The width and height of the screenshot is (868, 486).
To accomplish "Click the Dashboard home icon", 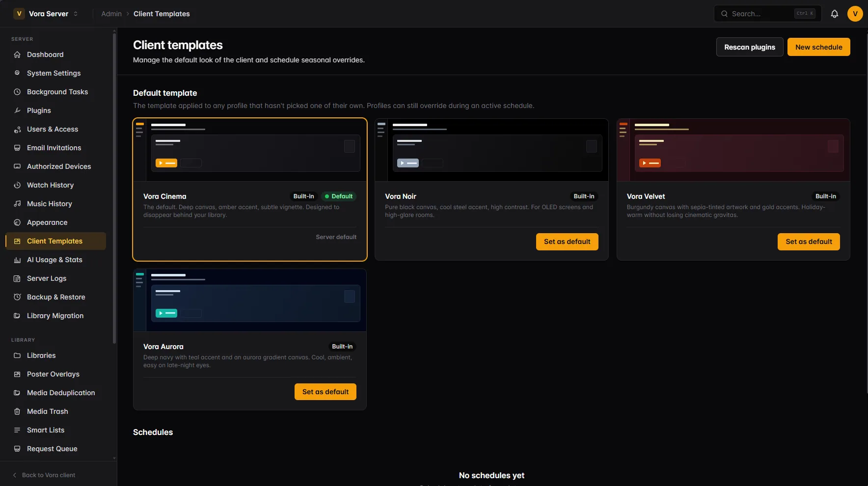I will click(17, 54).
